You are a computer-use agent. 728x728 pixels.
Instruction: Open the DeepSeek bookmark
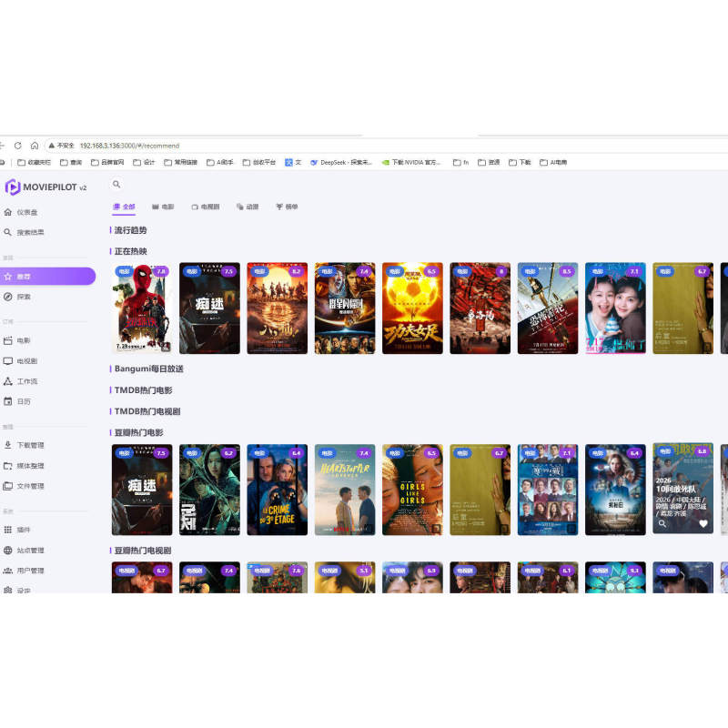coord(341,163)
